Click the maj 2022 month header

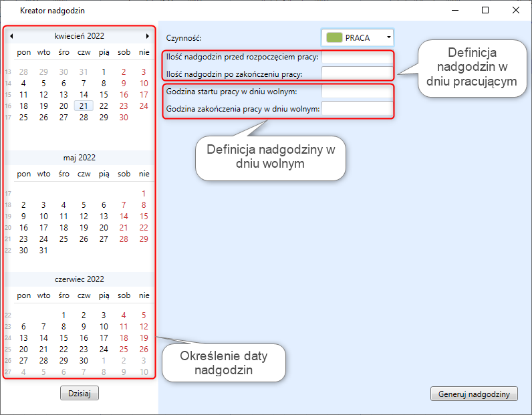[x=80, y=158]
